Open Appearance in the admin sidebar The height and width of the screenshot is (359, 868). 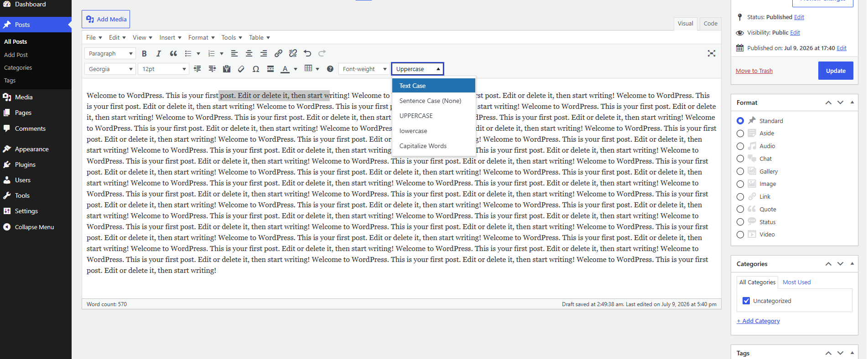coord(31,149)
